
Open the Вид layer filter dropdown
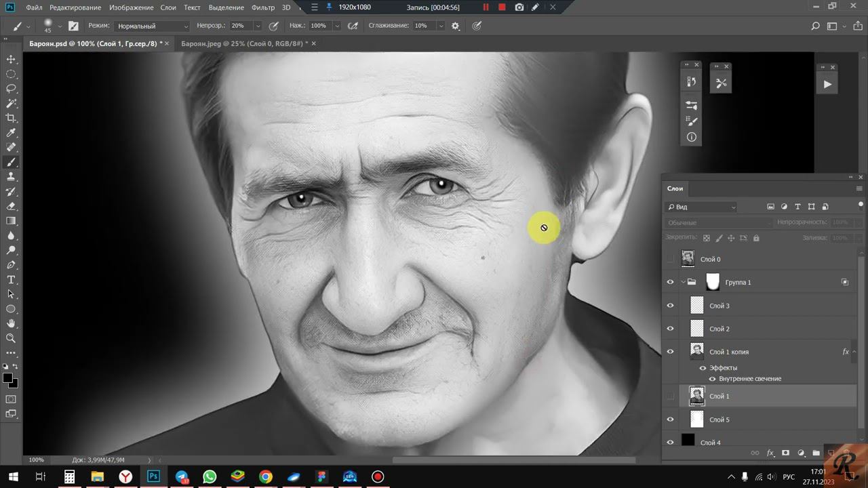point(701,207)
